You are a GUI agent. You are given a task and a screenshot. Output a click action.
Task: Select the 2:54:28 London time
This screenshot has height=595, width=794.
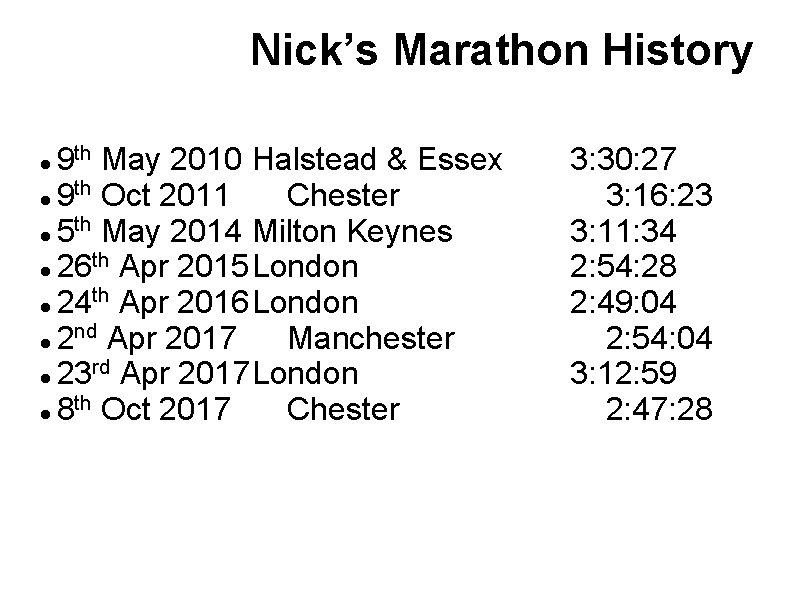(623, 266)
